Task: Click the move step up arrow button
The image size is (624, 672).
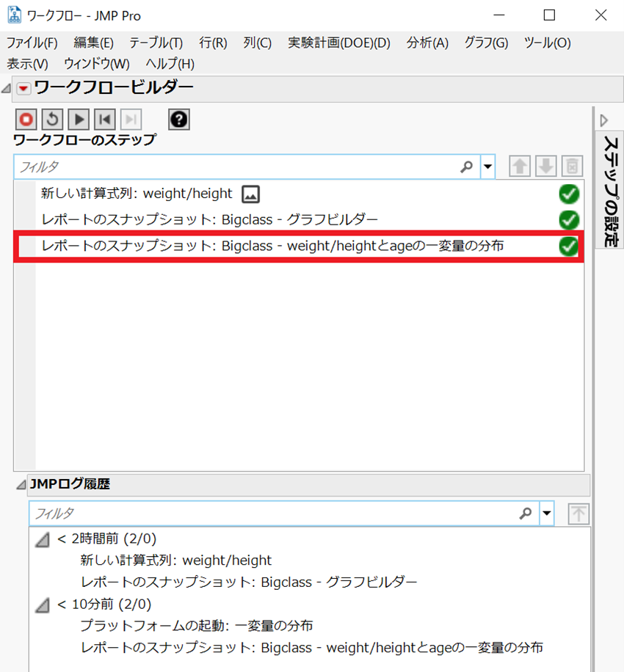Action: coord(520,166)
